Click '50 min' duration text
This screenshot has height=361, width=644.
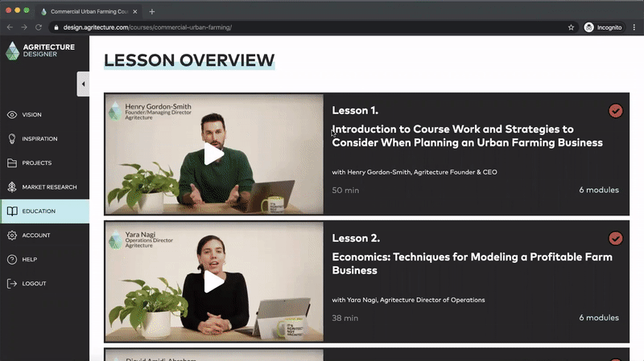coord(345,191)
